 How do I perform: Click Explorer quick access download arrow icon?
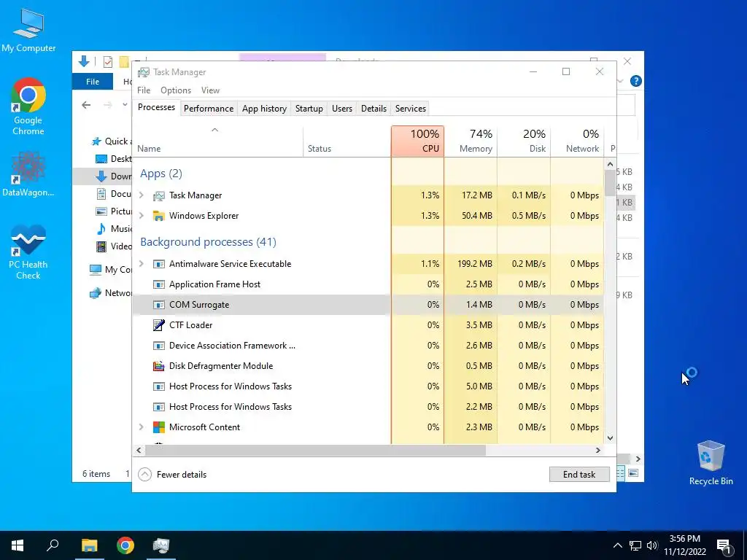tap(84, 61)
